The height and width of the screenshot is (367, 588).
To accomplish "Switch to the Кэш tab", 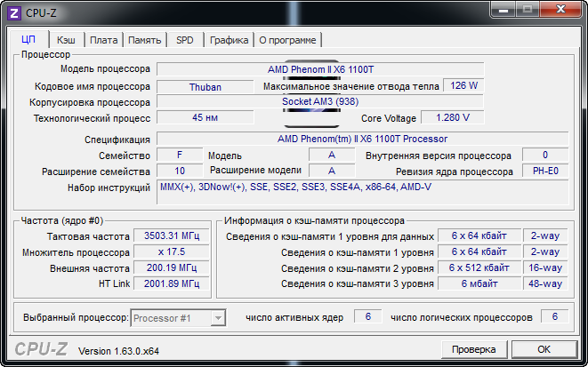I will click(66, 40).
